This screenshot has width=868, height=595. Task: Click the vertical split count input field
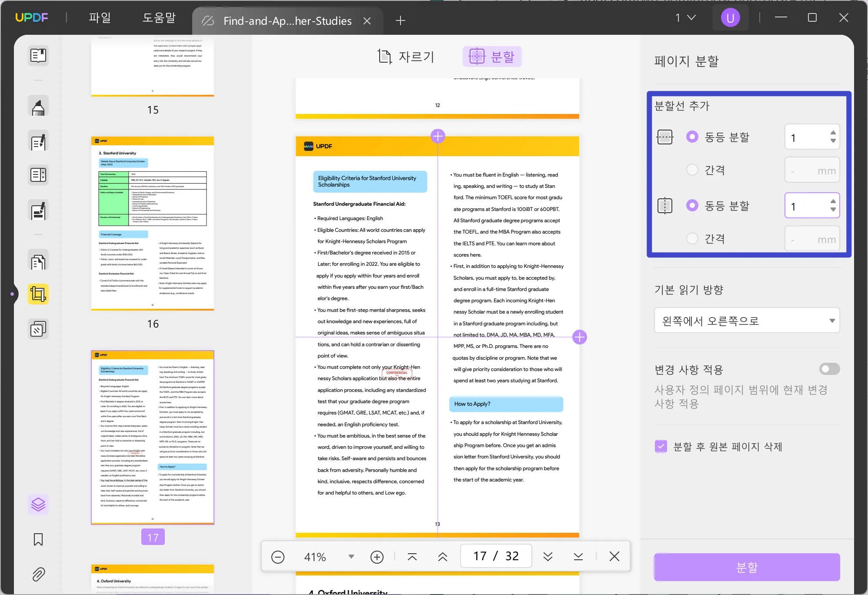(x=812, y=205)
